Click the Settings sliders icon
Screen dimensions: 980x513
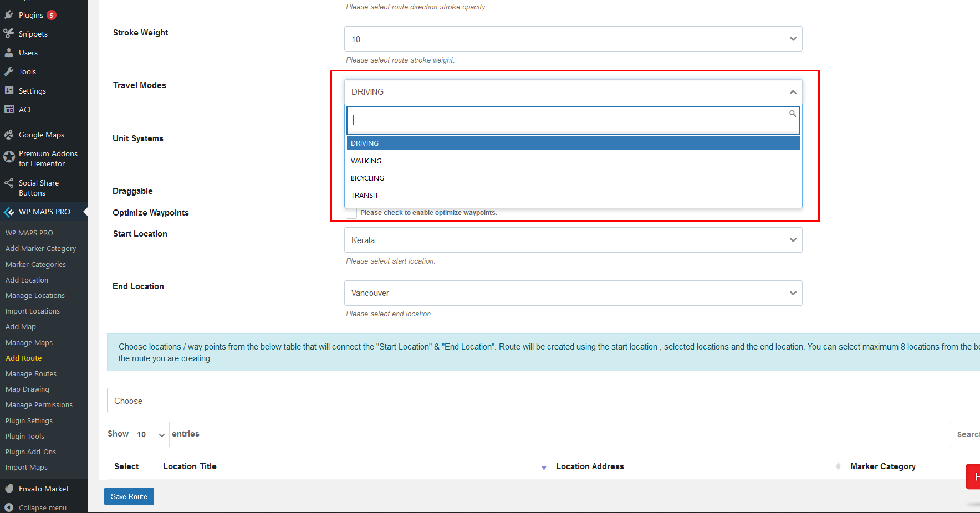point(9,90)
